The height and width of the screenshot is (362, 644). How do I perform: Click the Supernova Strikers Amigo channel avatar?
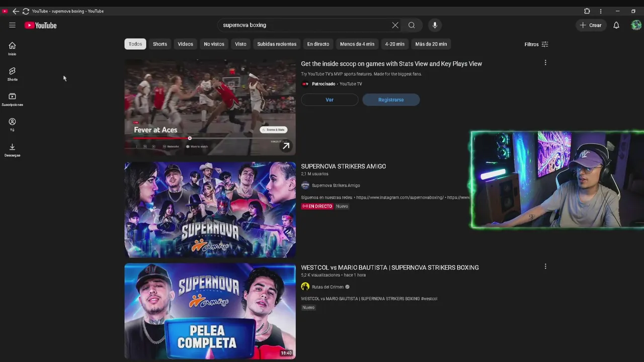305,186
